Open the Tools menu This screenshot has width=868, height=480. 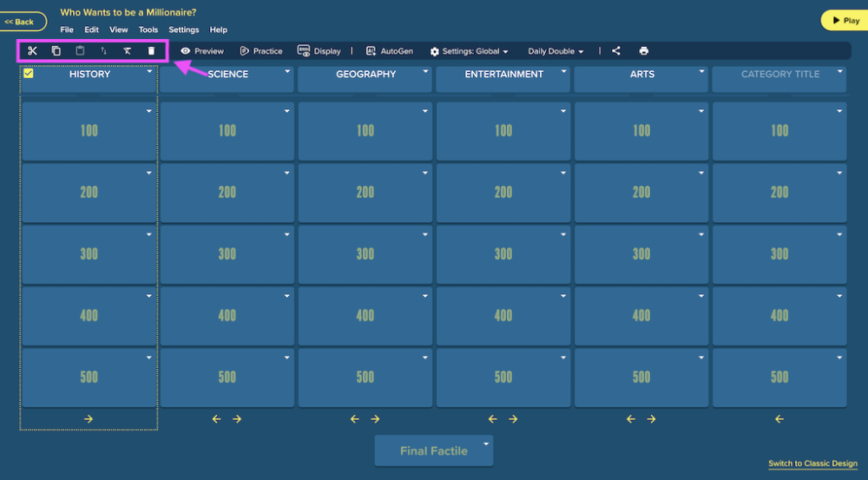click(x=148, y=30)
